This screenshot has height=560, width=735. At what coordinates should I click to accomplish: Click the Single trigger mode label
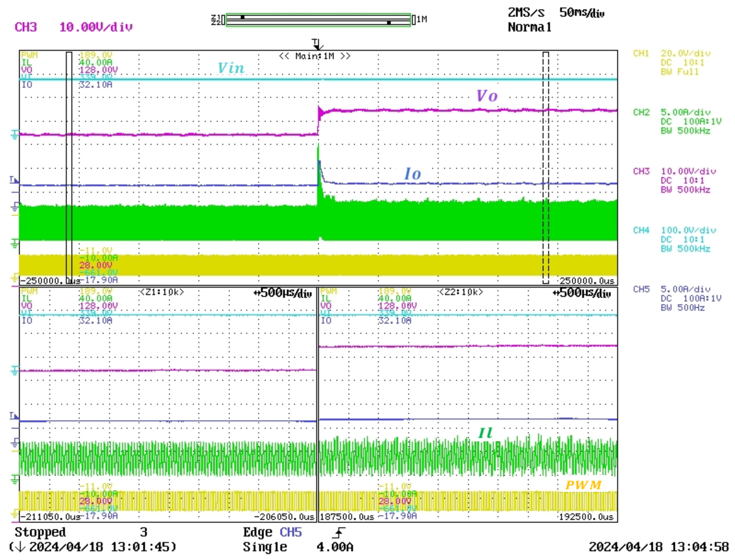(x=265, y=547)
